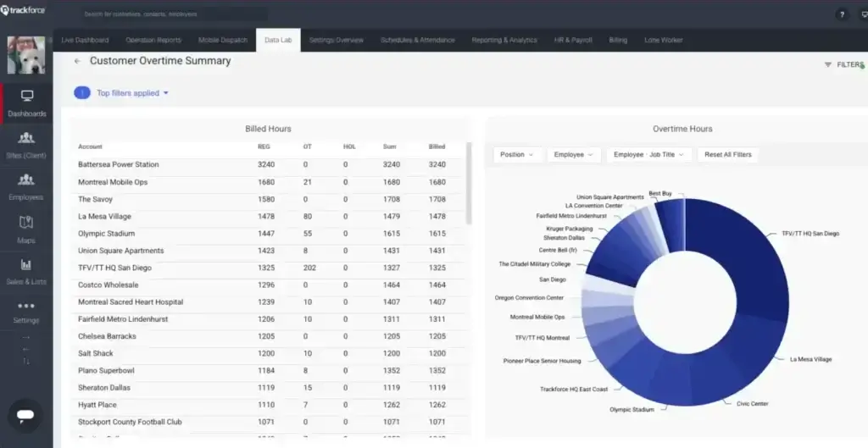The width and height of the screenshot is (868, 448).
Task: Click the Billed Hours table scrollbar
Action: [x=469, y=183]
